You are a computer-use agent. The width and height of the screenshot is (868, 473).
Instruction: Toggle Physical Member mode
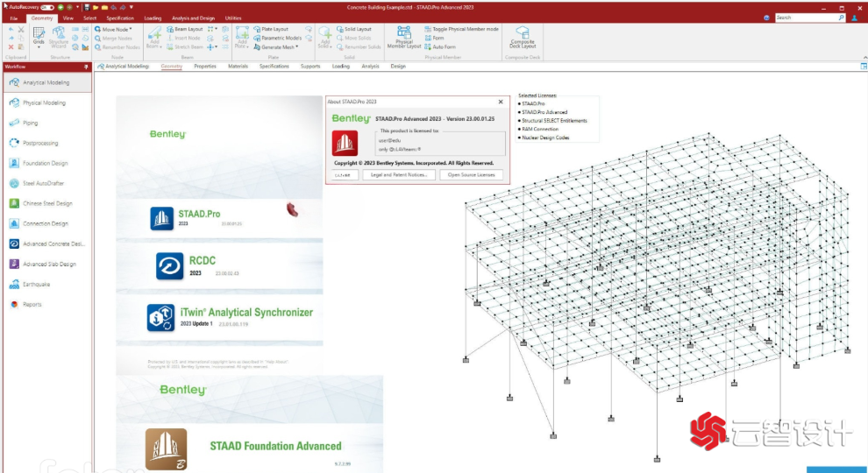click(462, 29)
